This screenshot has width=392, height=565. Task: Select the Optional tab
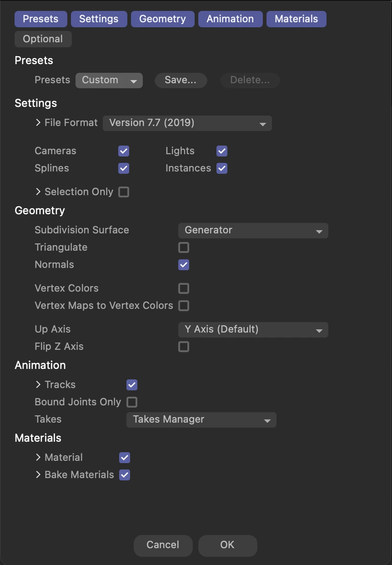[43, 39]
